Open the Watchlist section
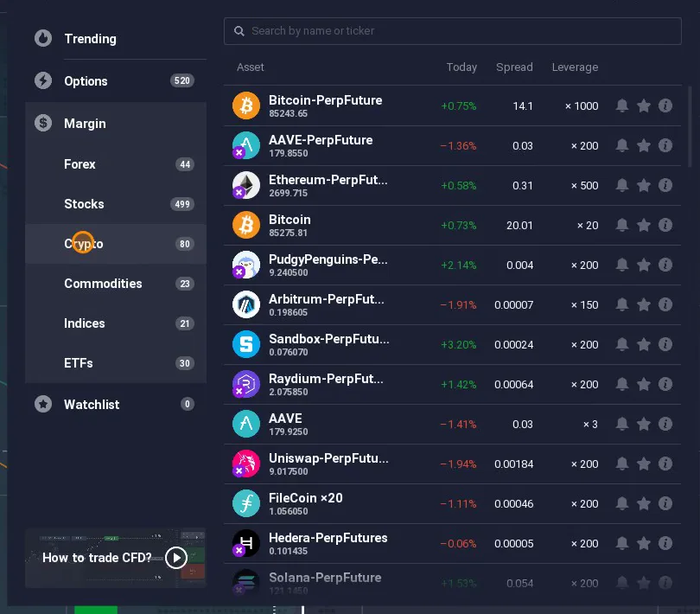Screen dimensions: 700x614 click(116, 405)
